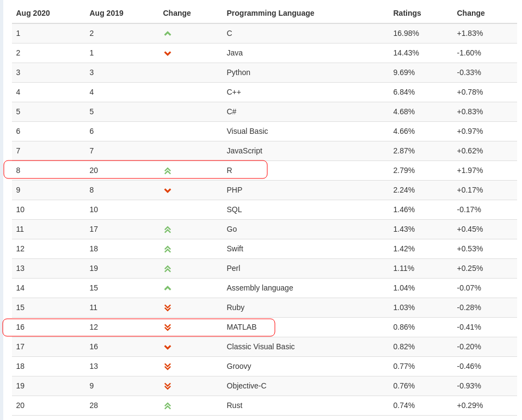The width and height of the screenshot is (522, 420).
Task: Click the double up arrow beside Swift
Action: tap(168, 249)
